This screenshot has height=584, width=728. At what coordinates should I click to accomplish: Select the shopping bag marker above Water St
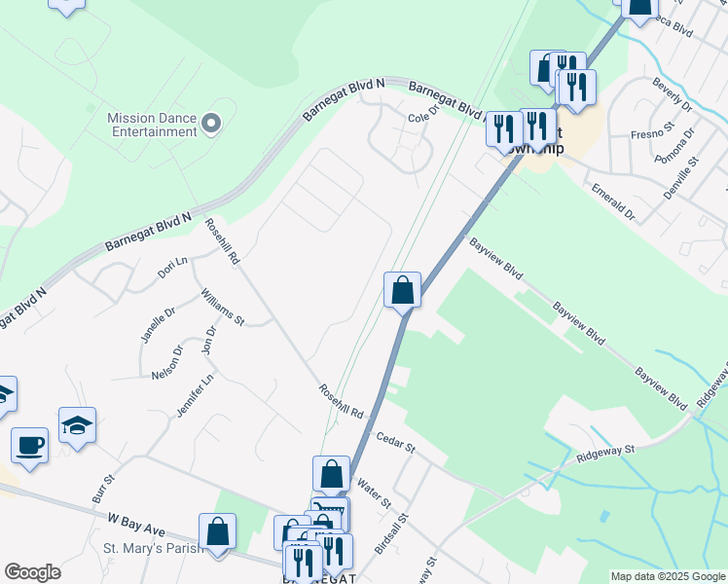332,475
